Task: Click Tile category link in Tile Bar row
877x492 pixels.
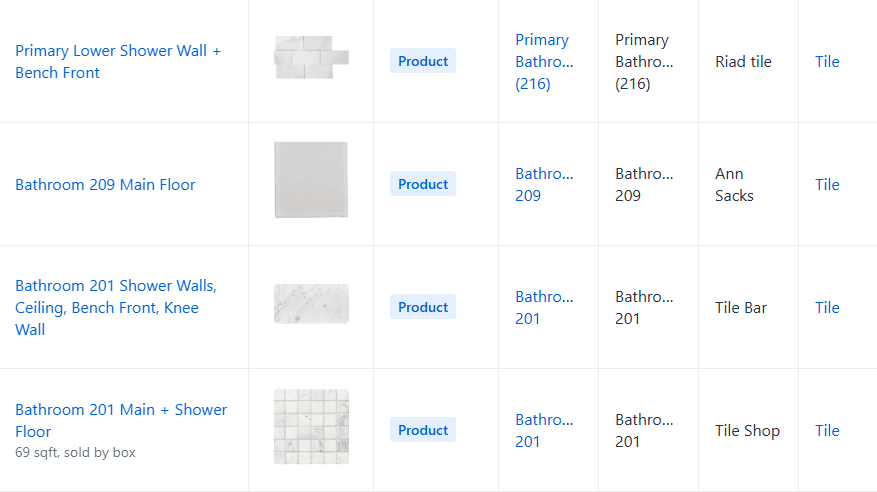Action: [827, 307]
